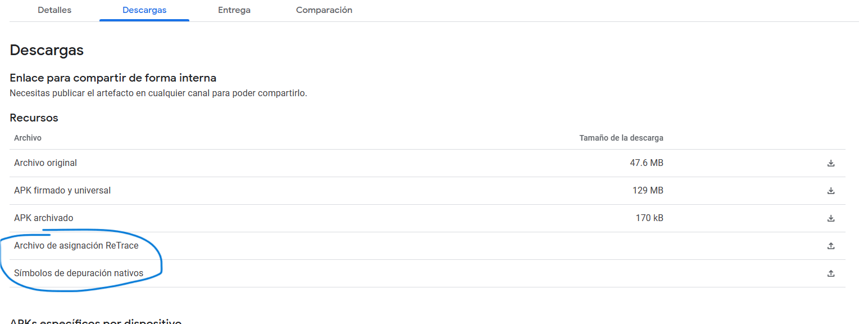
Task: Click the 170 kB size value
Action: point(649,218)
